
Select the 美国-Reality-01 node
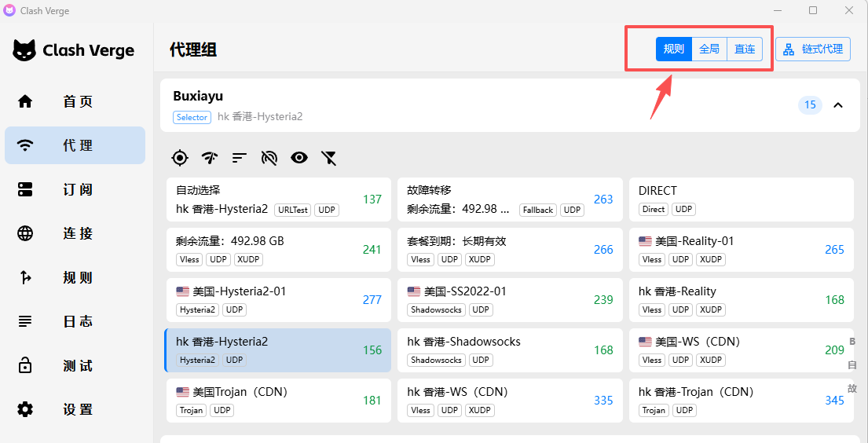click(742, 250)
